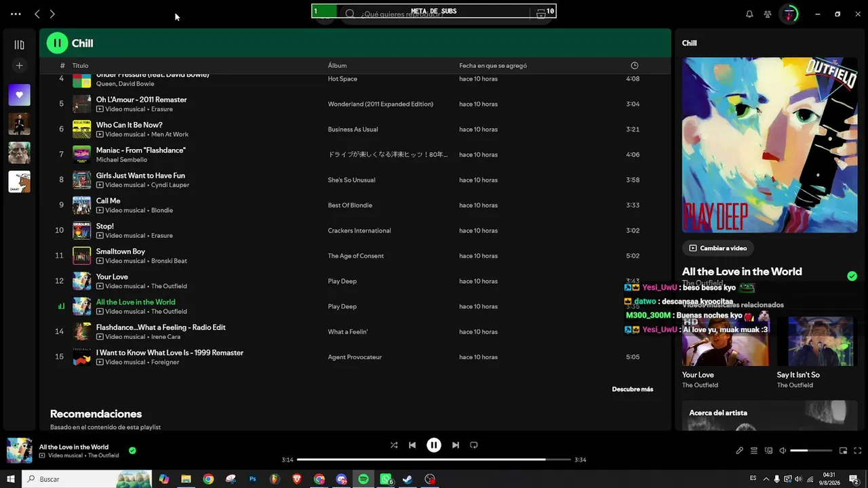Image resolution: width=868 pixels, height=488 pixels.
Task: Click the playback progress bar
Action: 434,460
